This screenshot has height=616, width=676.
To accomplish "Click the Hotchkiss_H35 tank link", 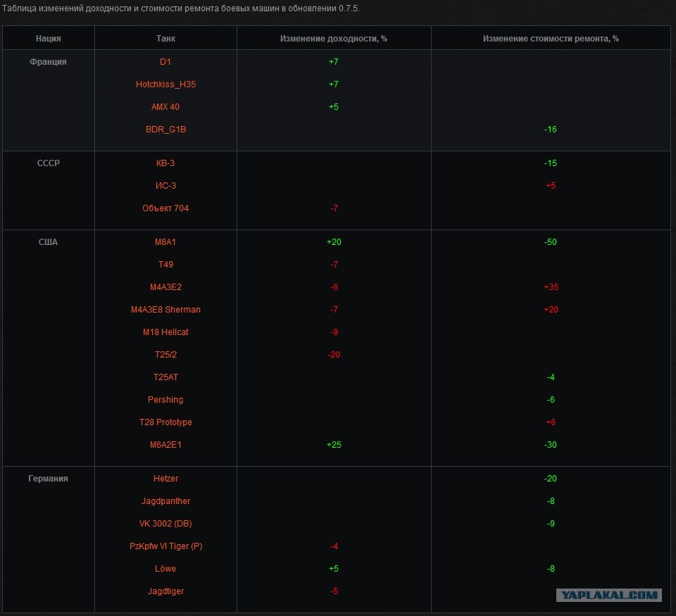I will tap(165, 84).
